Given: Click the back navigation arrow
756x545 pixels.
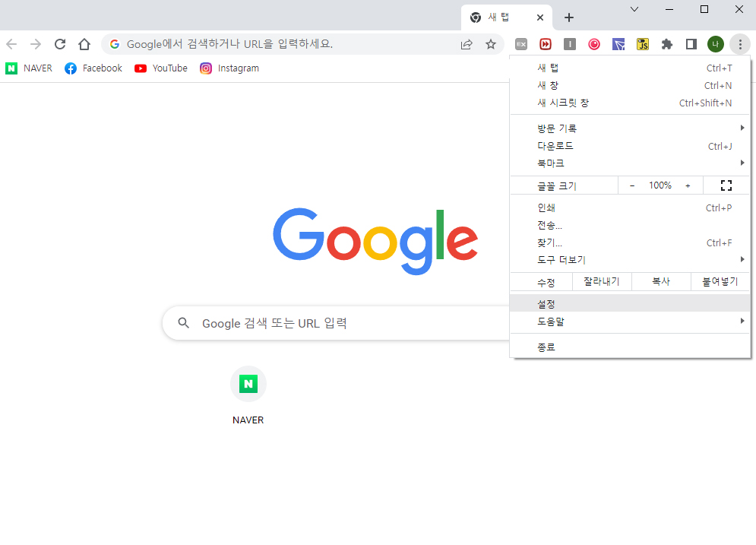Looking at the screenshot, I should click(12, 43).
